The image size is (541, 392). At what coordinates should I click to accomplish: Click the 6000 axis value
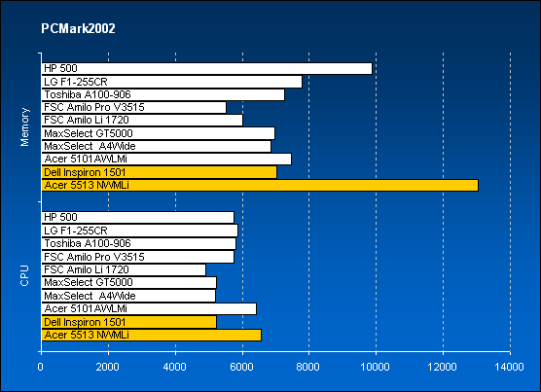(241, 367)
